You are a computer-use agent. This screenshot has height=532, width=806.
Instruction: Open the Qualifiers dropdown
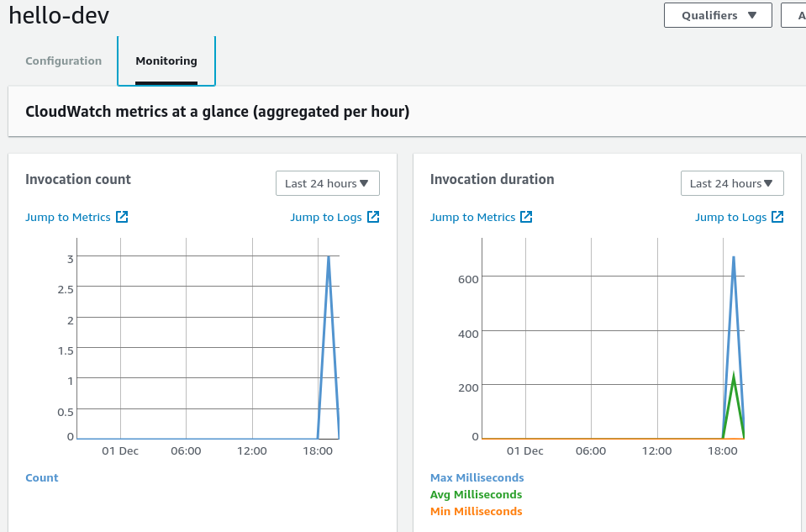point(718,15)
